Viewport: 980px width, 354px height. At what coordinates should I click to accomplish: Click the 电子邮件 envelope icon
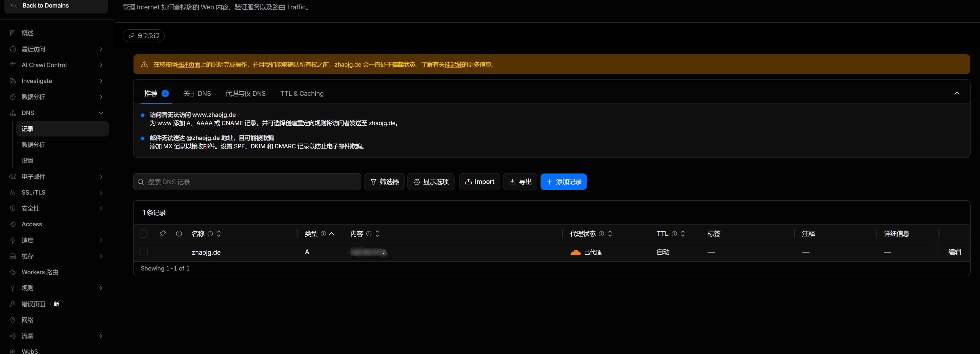13,177
